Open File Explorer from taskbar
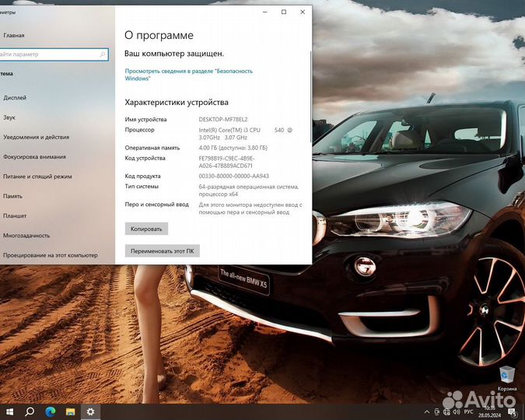This screenshot has width=525, height=420. (70, 411)
